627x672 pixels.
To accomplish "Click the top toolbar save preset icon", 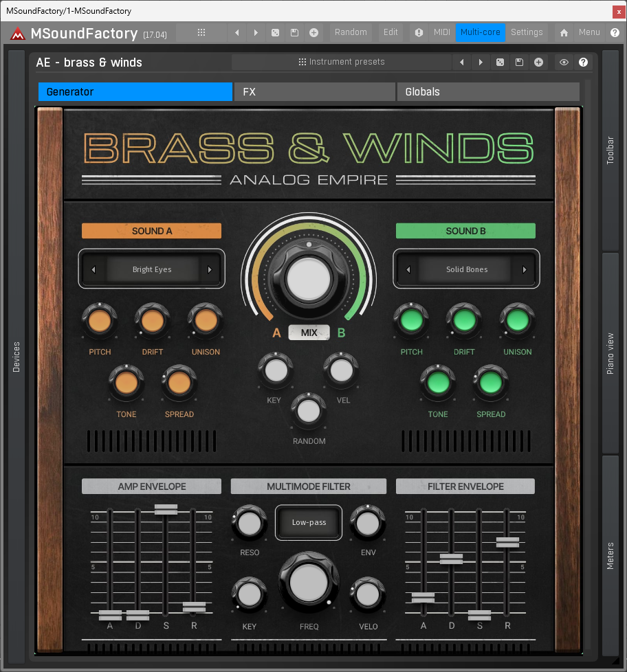I will click(295, 32).
